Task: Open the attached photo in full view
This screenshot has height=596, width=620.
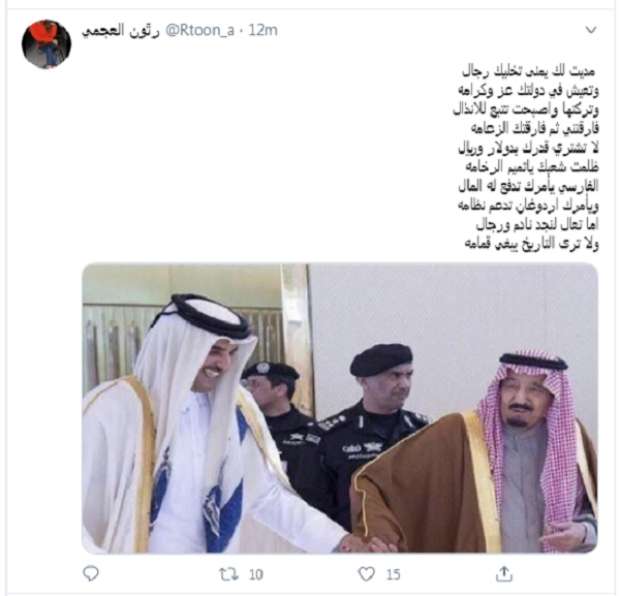Action: (340, 408)
